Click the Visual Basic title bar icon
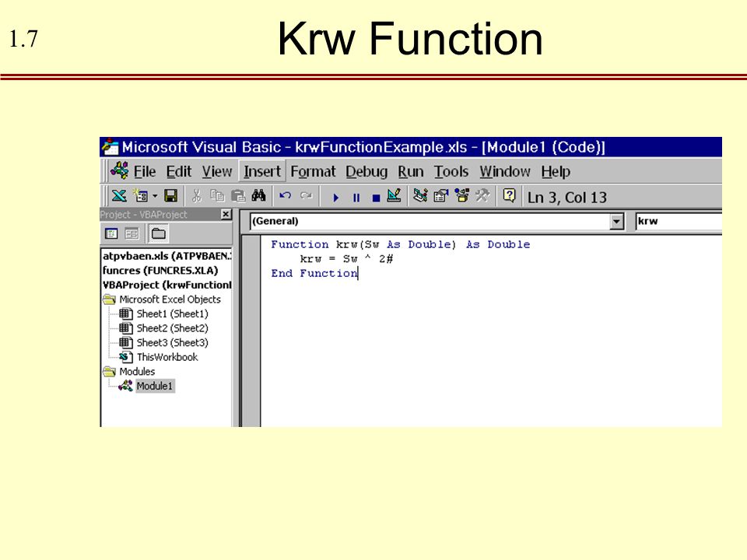The width and height of the screenshot is (747, 560). pyautogui.click(x=110, y=147)
